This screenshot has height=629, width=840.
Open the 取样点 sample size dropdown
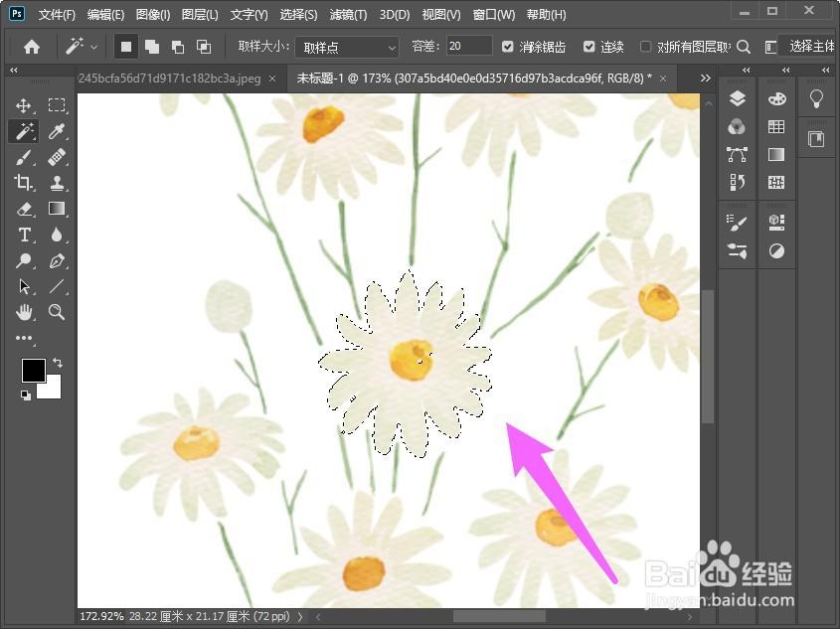coord(347,47)
